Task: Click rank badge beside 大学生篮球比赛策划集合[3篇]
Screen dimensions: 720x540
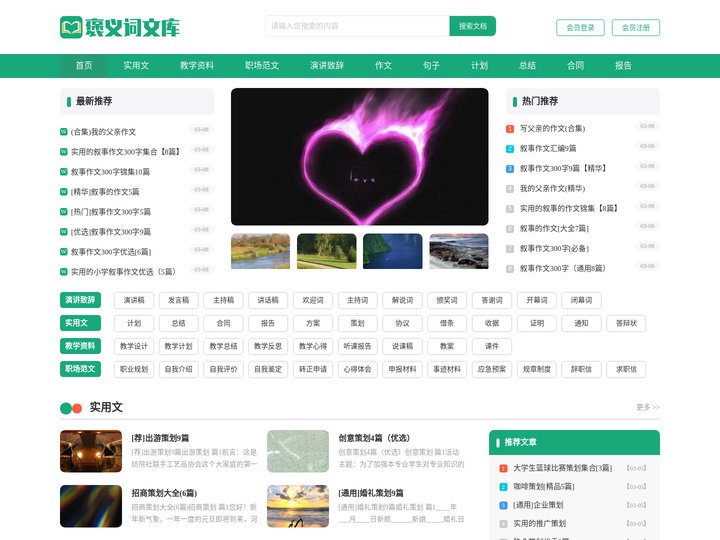Action: click(503, 468)
